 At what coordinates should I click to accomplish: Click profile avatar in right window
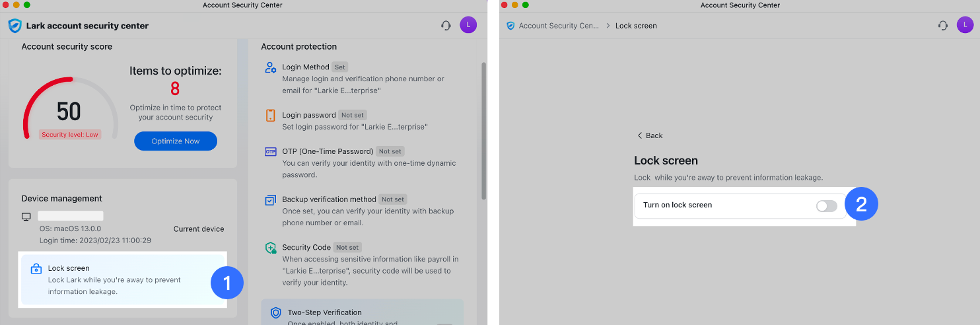pyautogui.click(x=965, y=25)
